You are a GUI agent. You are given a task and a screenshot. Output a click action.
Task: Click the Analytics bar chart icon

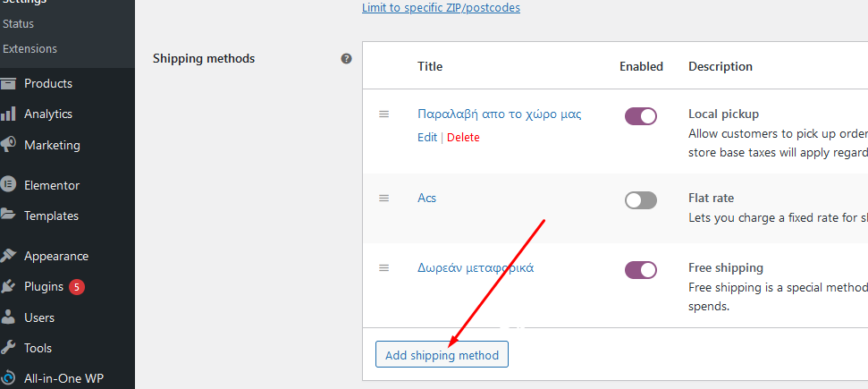pos(8,114)
